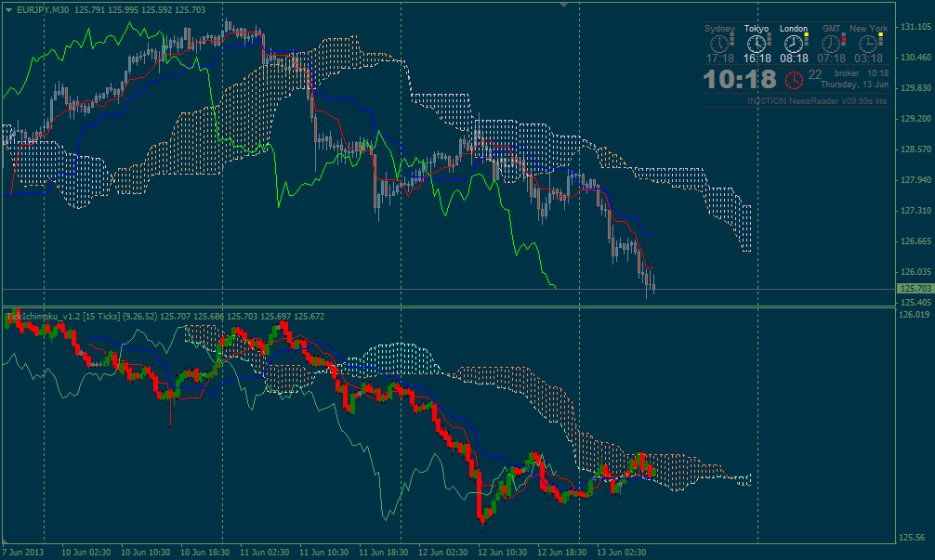
Task: Click the 12 Jun 18:30 time axis label
Action: pyautogui.click(x=561, y=553)
